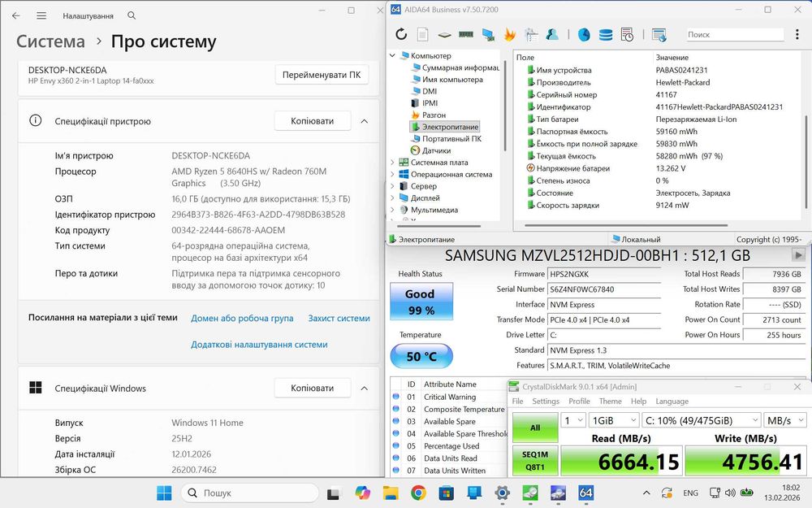This screenshot has width=812, height=508.
Task: Select DMI in AIDA64 tree
Action: tap(430, 91)
